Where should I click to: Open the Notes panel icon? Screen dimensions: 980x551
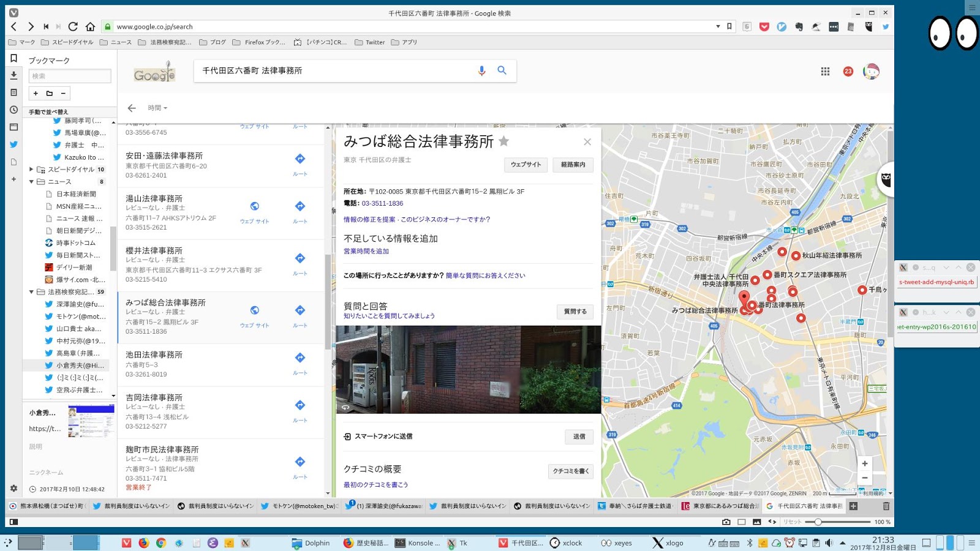pyautogui.click(x=13, y=92)
